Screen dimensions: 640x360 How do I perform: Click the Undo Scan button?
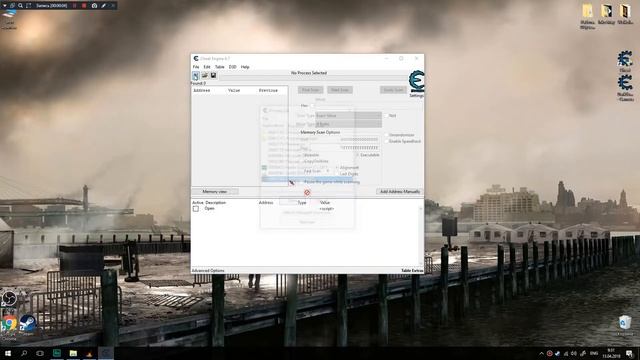(393, 90)
